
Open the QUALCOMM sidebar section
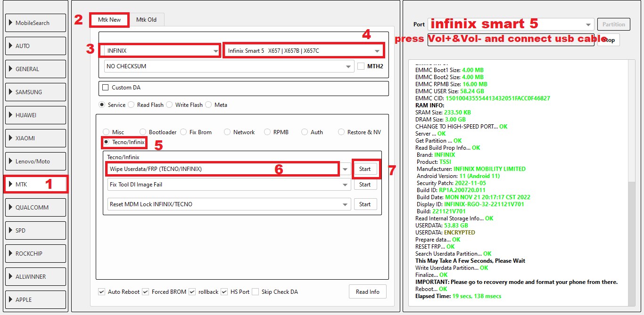(36, 208)
